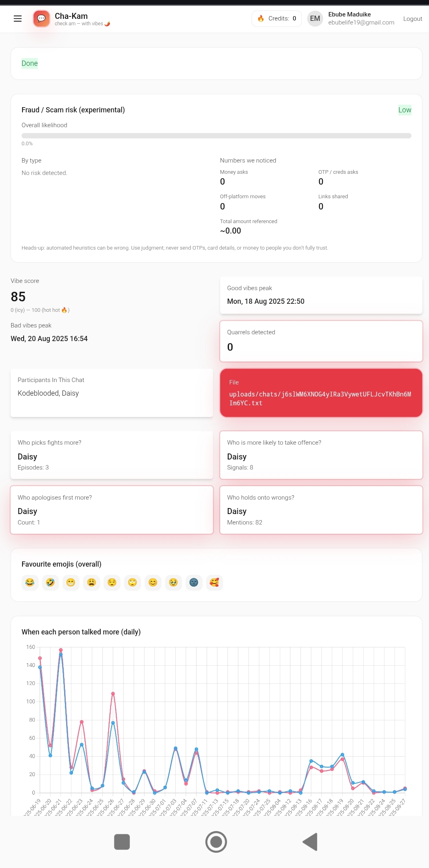Tap the fire Credits badge
The height and width of the screenshot is (868, 429).
coord(277,18)
